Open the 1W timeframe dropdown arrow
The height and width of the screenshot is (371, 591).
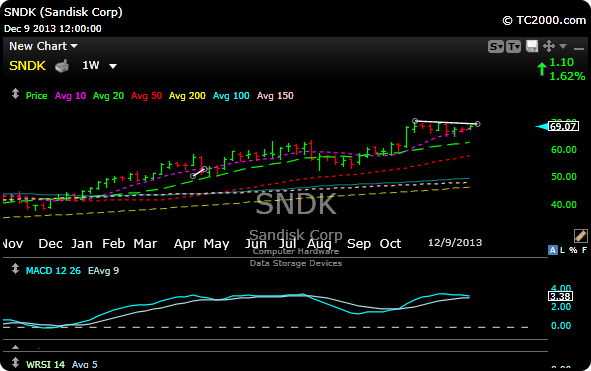point(113,66)
